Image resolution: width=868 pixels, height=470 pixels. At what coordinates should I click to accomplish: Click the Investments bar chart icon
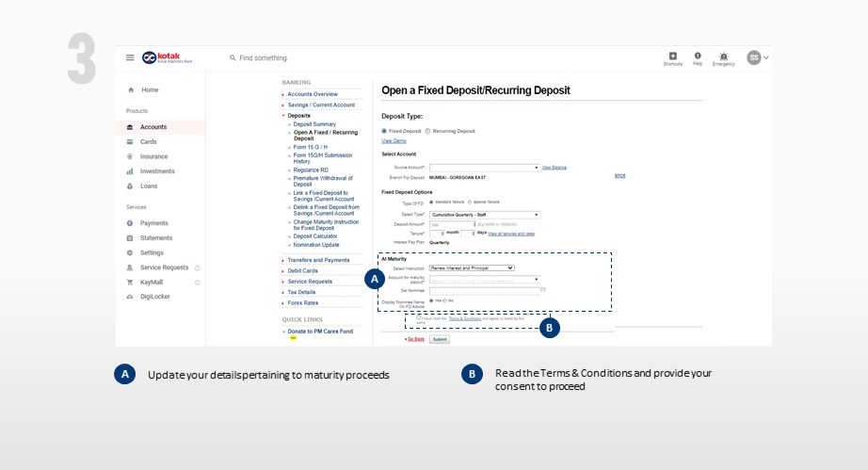[130, 171]
